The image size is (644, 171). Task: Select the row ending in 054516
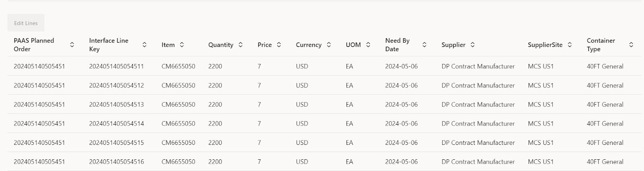(x=116, y=162)
